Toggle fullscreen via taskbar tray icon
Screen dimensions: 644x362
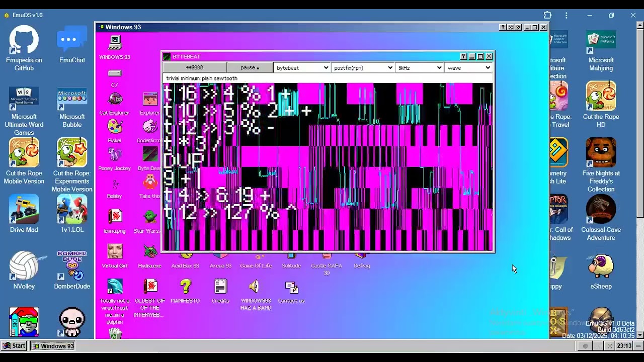(x=609, y=346)
